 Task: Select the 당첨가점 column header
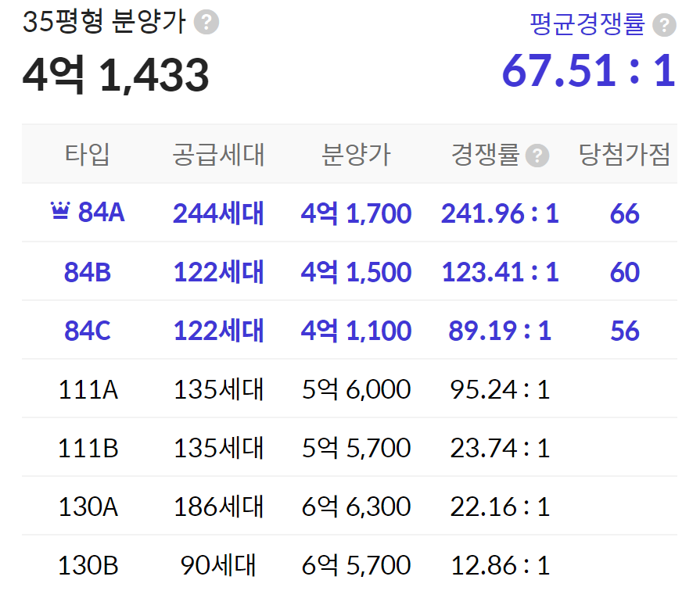624,155
